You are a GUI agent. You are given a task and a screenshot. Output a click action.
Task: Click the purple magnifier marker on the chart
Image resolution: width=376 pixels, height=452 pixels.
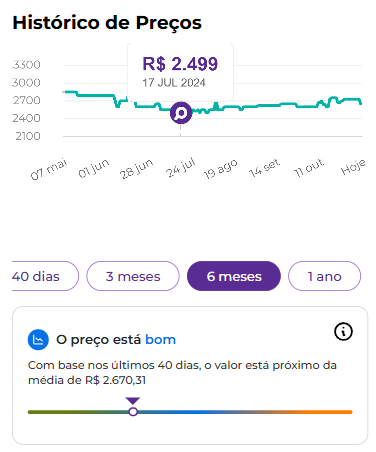coord(181,113)
